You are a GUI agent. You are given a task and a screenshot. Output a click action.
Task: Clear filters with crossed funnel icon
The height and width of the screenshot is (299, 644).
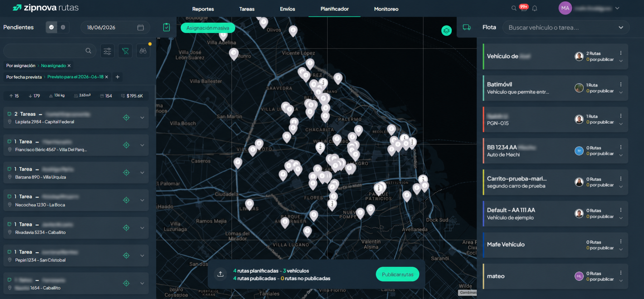point(125,51)
